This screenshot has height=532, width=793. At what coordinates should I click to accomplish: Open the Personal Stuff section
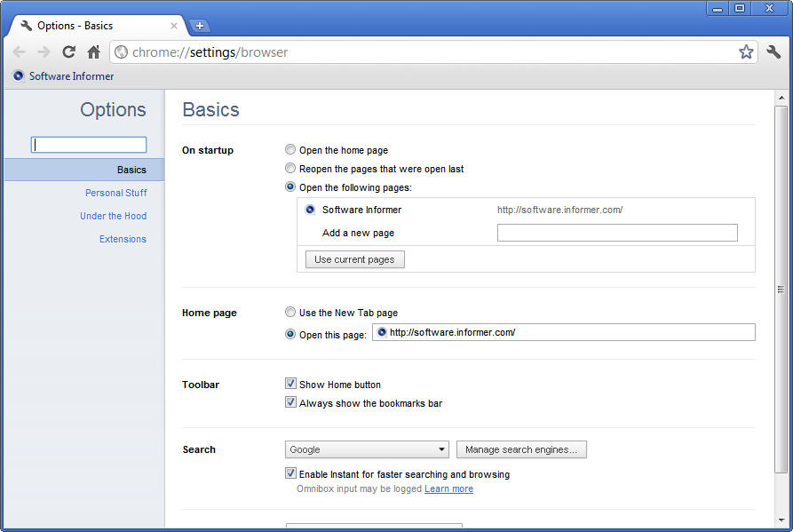[115, 194]
